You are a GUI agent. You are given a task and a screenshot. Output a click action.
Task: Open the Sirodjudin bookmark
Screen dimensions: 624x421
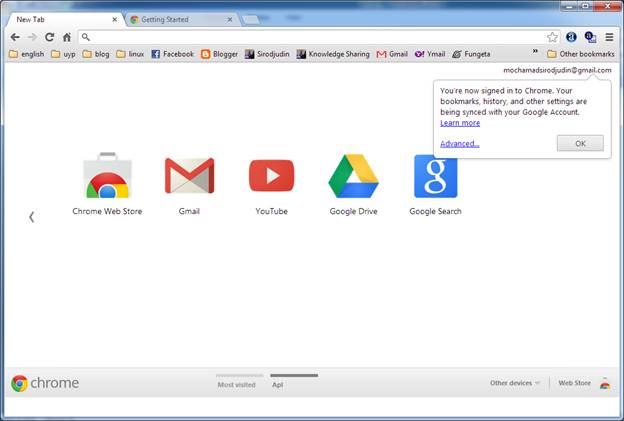coord(267,54)
